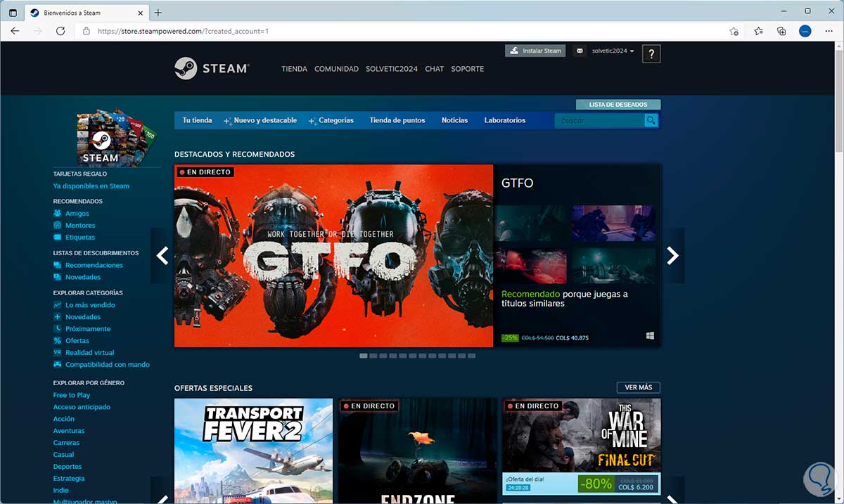Open Laboratorios tab
Image resolution: width=844 pixels, height=504 pixels.
tap(505, 120)
